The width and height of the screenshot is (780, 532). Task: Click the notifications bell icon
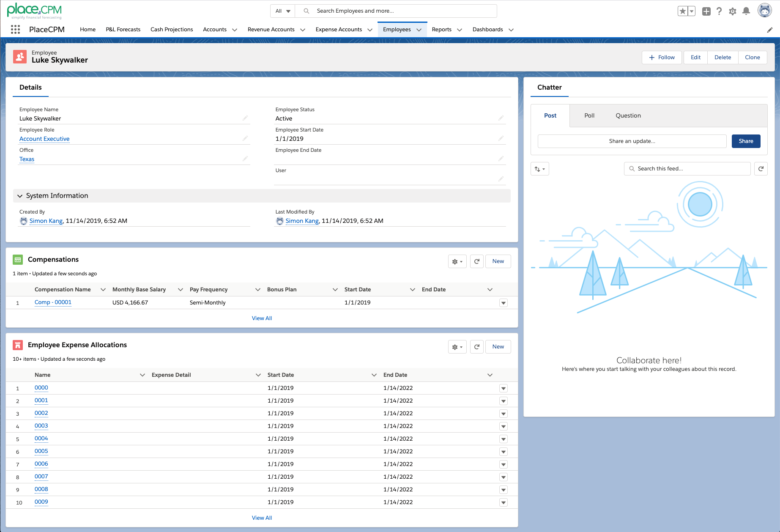pyautogui.click(x=746, y=11)
